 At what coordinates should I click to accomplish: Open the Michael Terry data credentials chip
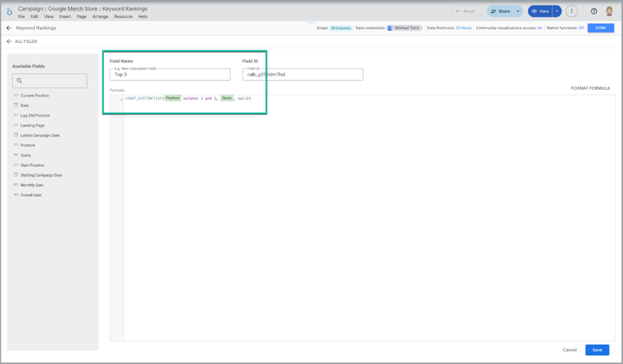(x=403, y=28)
